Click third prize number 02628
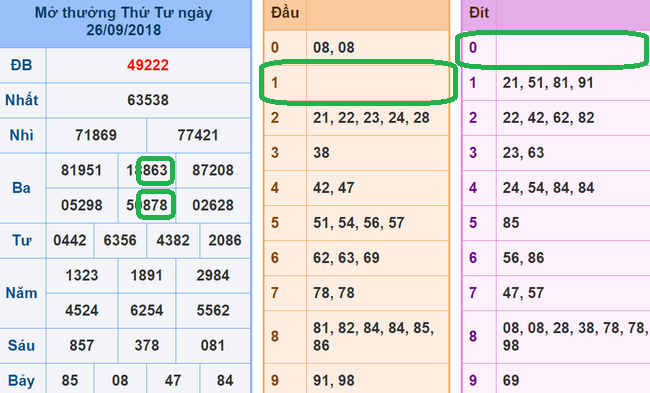Image resolution: width=650 pixels, height=393 pixels. click(213, 205)
